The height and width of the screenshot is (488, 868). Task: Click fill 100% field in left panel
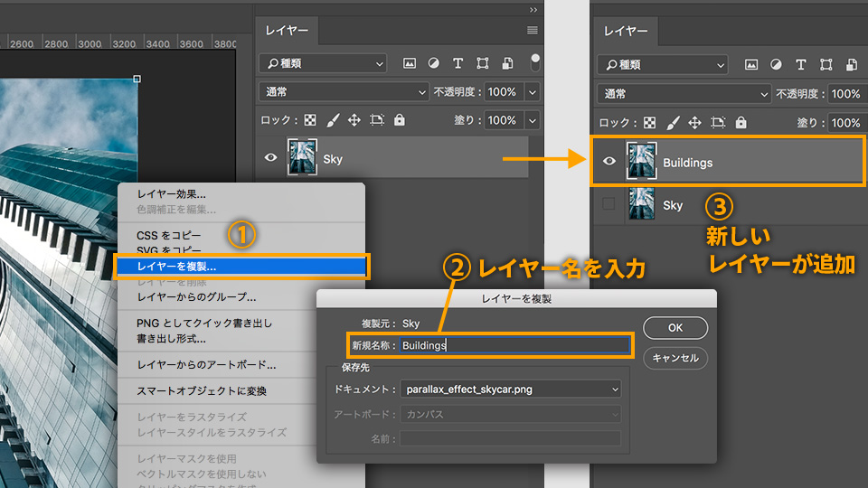click(x=505, y=120)
